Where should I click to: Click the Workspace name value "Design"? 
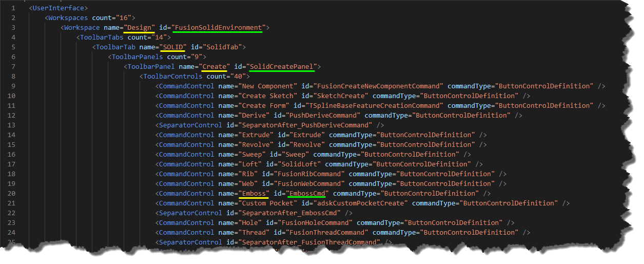140,27
